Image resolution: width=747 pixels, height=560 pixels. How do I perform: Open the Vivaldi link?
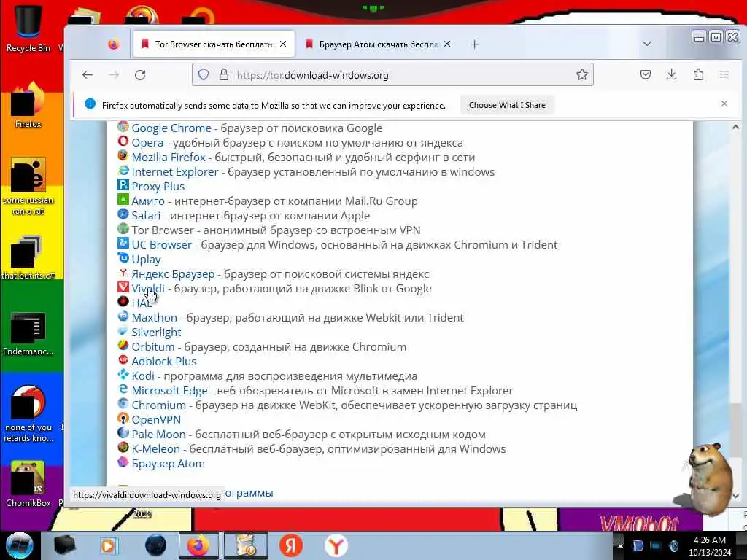click(147, 289)
